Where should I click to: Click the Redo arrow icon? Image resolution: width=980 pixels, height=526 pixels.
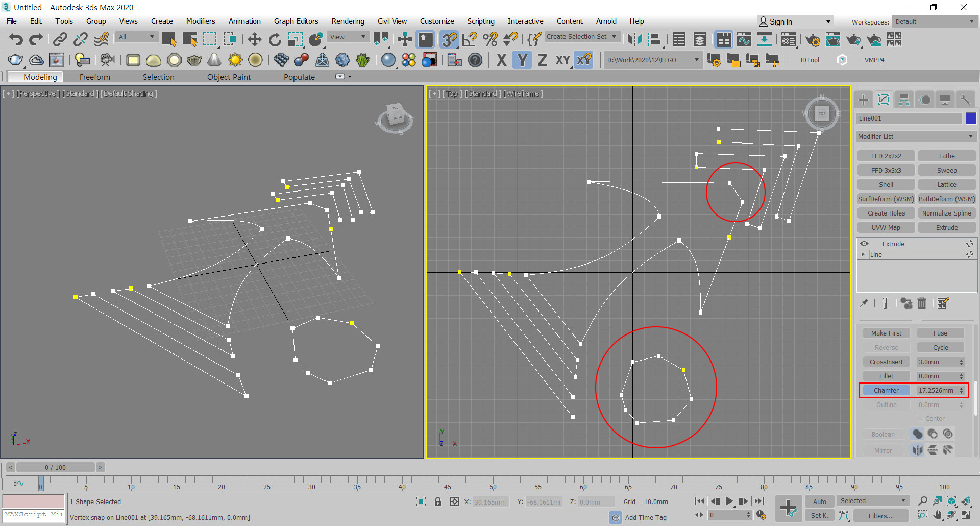click(x=36, y=39)
